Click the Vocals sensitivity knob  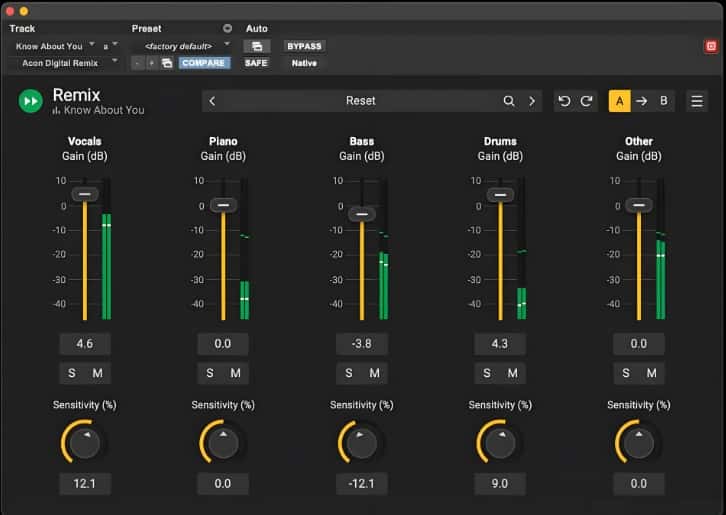(x=85, y=443)
